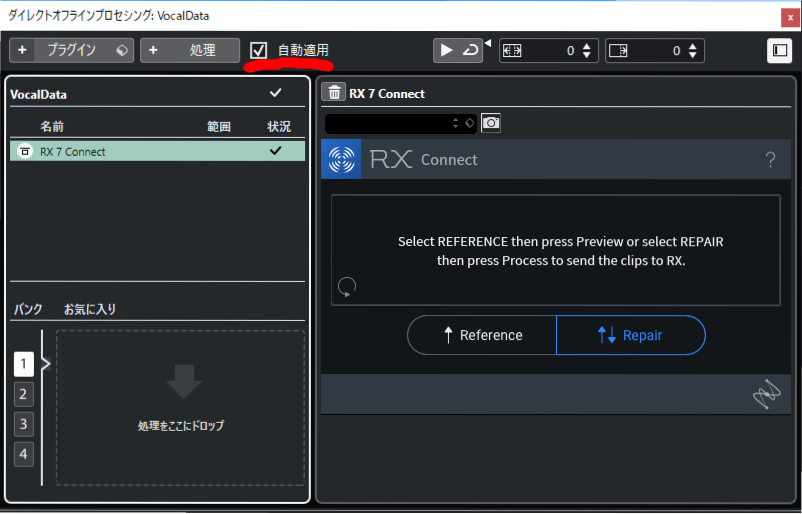Screen dimensions: 802x514
Task: Click the tail length icon
Action: pos(618,51)
